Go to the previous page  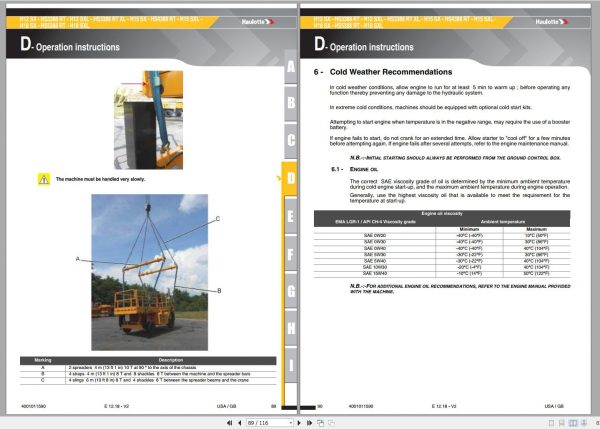(240, 423)
